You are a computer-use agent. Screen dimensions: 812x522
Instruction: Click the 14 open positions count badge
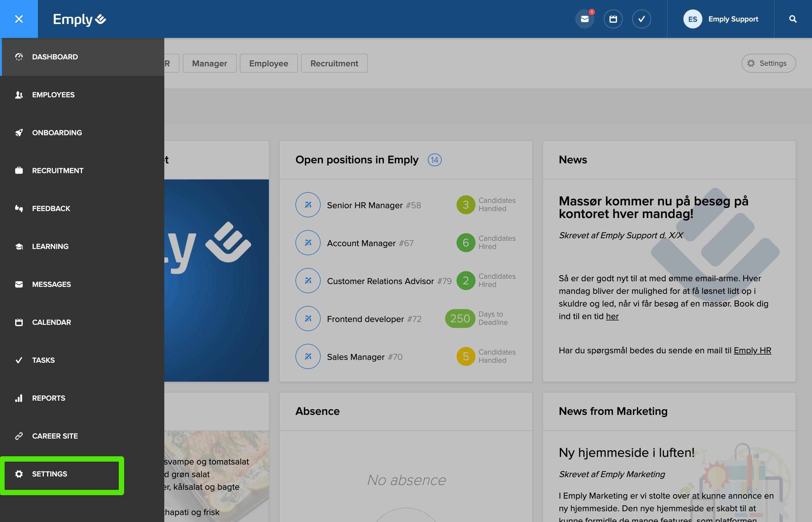coord(434,160)
